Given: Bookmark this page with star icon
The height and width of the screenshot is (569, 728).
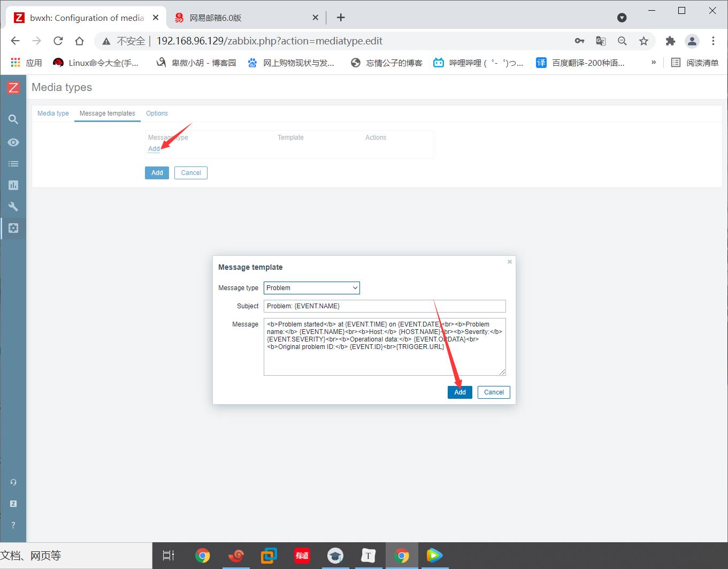Looking at the screenshot, I should pos(643,41).
